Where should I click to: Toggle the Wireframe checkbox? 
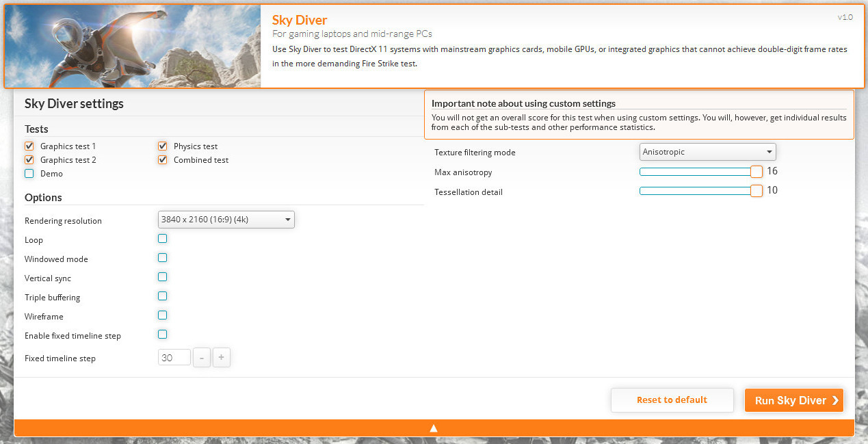[163, 315]
